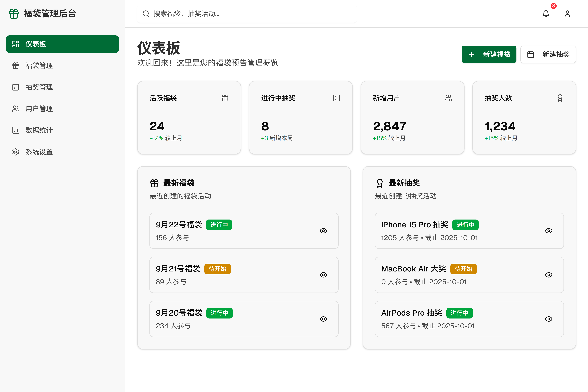Click eye icon for 9月21号福袋
588x392 pixels.
pyautogui.click(x=323, y=275)
